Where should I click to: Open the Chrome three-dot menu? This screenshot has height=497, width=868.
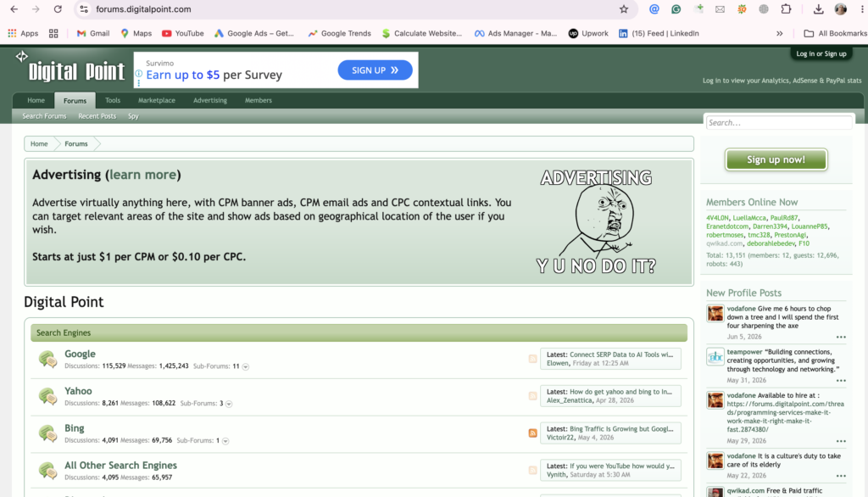(x=862, y=8)
